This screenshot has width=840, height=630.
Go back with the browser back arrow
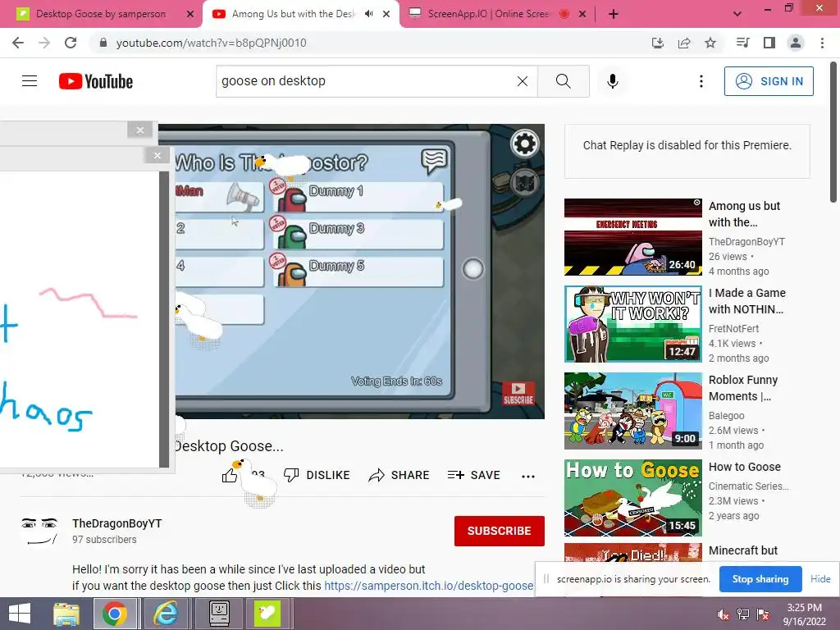(18, 43)
